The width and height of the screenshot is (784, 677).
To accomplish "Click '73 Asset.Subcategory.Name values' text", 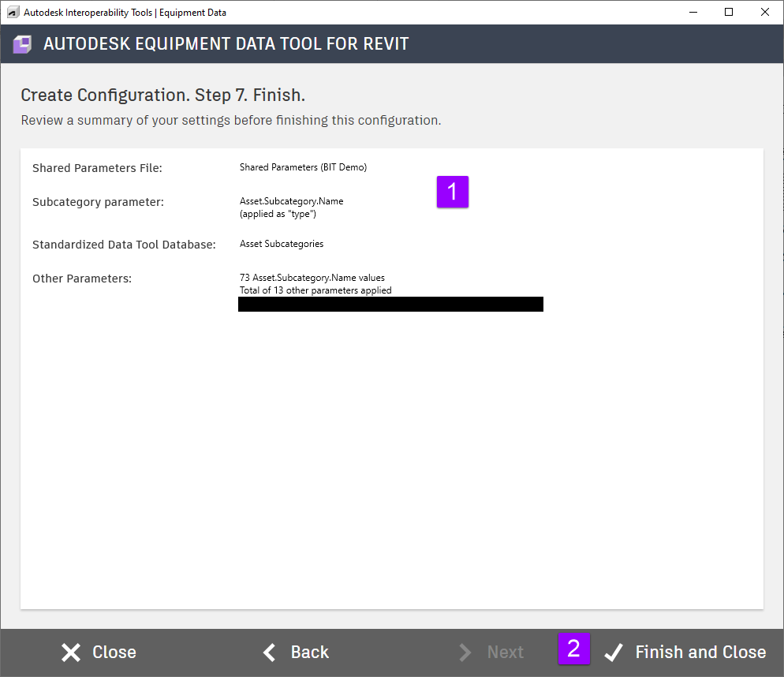I will [312, 278].
